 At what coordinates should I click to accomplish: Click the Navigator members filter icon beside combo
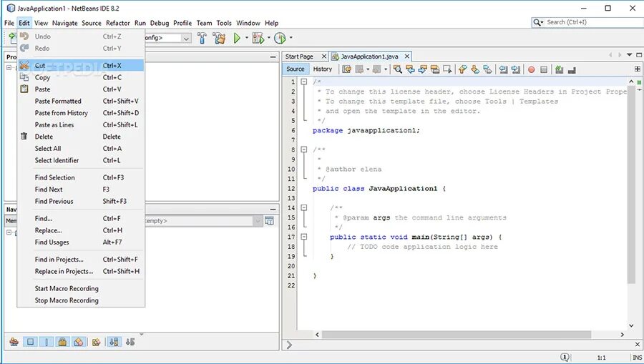[x=270, y=221]
